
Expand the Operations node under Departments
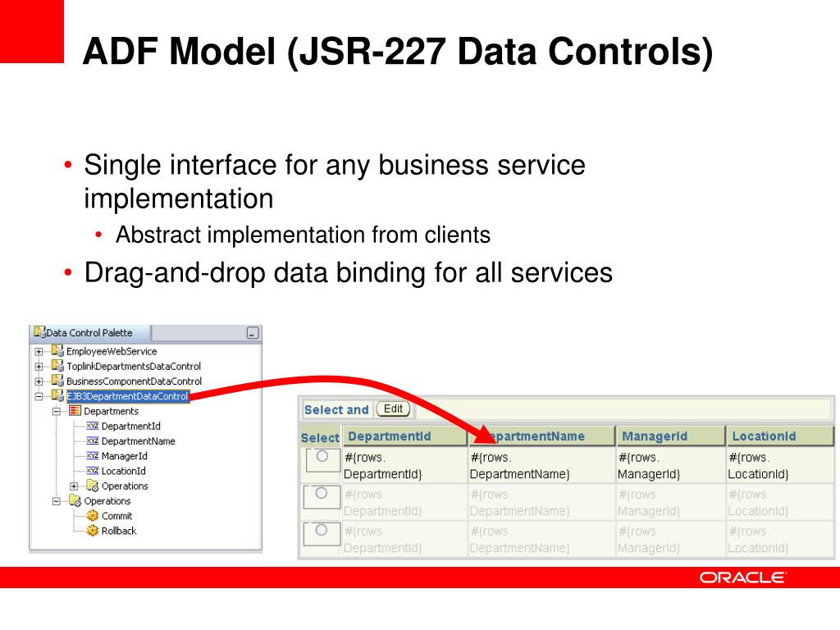[x=74, y=486]
